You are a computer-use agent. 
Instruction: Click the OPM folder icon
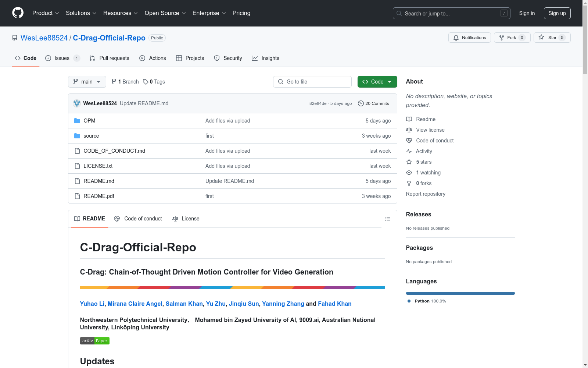(77, 121)
